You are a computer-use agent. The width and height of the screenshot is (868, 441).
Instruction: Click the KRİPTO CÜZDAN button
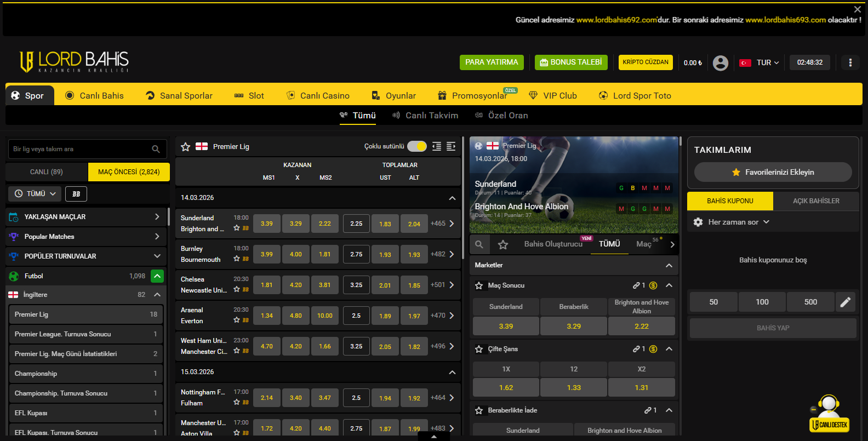(x=646, y=62)
